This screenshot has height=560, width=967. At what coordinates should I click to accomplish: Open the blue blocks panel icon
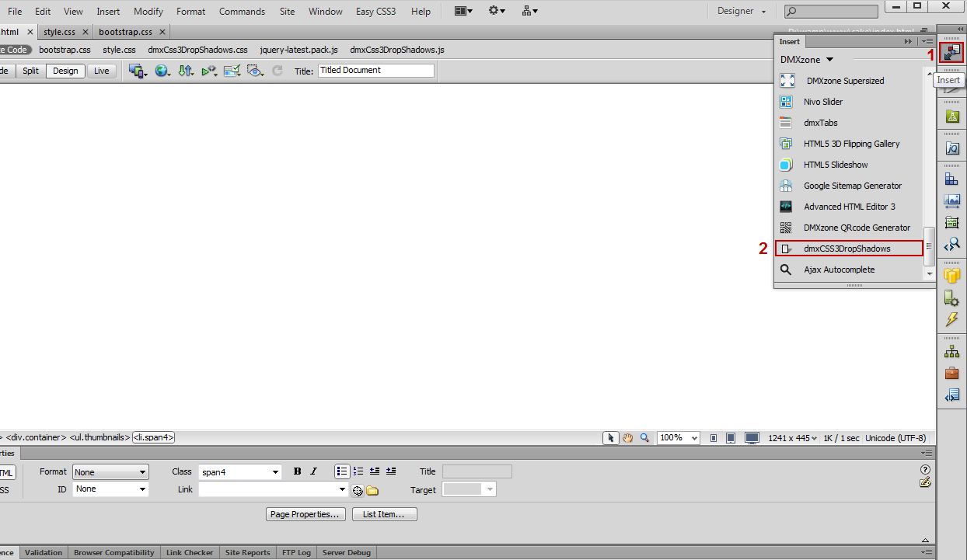[951, 179]
